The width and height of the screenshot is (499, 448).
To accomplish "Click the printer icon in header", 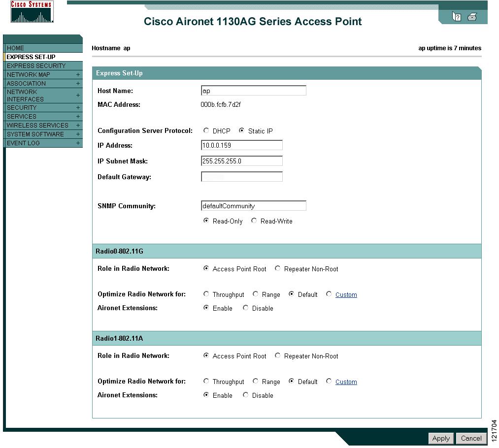I will tap(472, 17).
